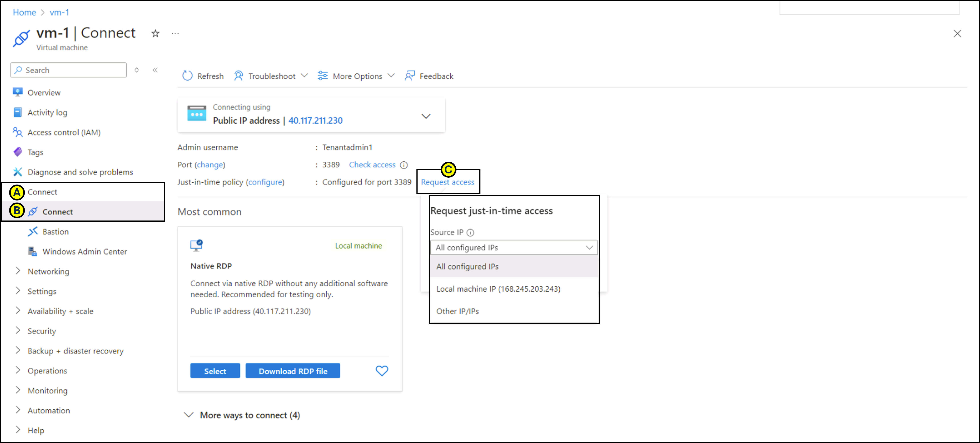Open the Overview page in sidebar
This screenshot has width=980, height=443.
tap(44, 92)
